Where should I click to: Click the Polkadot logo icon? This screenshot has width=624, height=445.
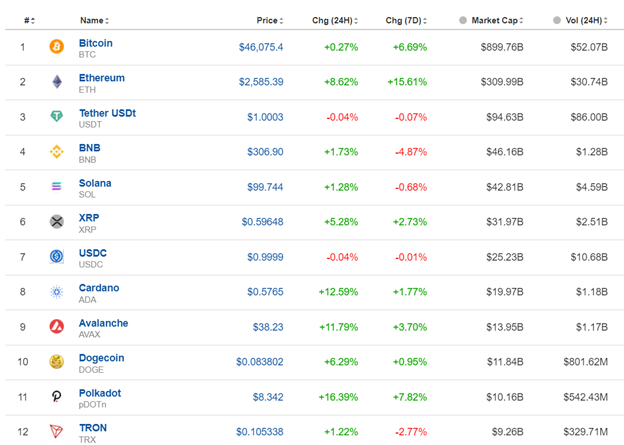[57, 396]
